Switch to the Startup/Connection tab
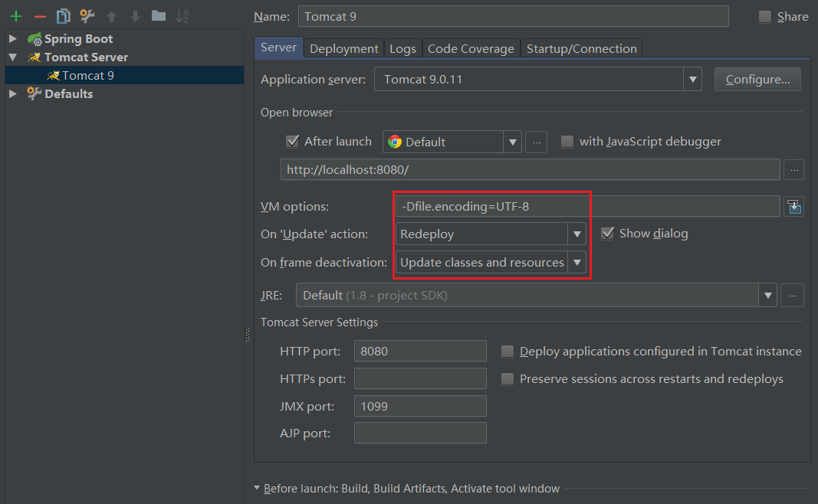 pos(582,48)
